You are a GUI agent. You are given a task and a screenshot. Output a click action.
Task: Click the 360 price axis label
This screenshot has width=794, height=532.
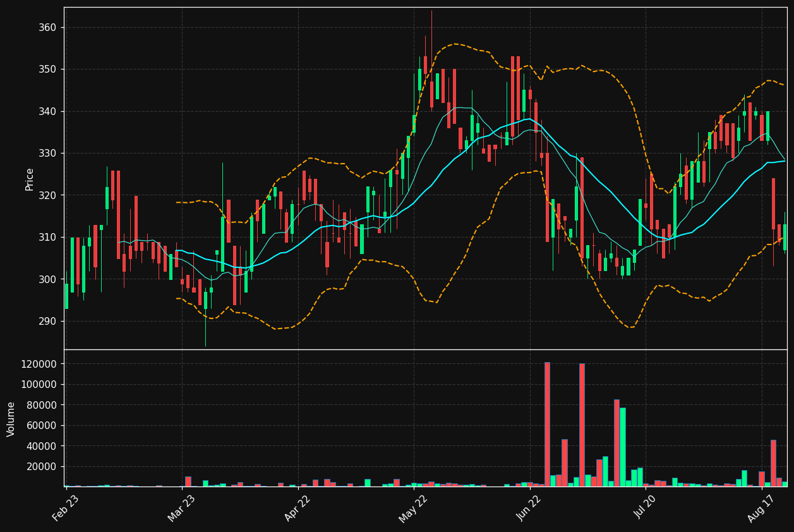pyautogui.click(x=48, y=28)
